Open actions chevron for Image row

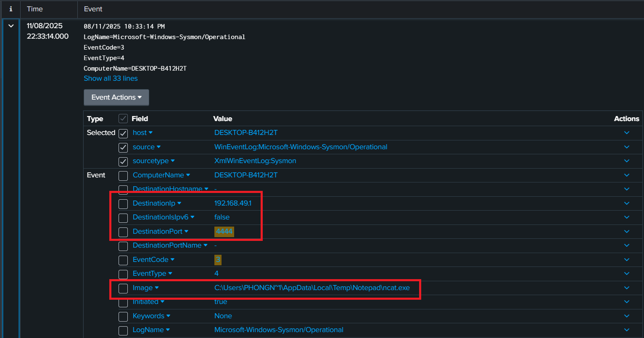click(x=626, y=288)
